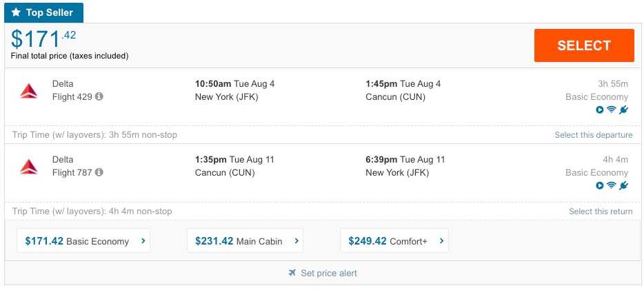644x290 pixels.
Task: Click the entertainment play icon on the return flight
Action: (600, 185)
